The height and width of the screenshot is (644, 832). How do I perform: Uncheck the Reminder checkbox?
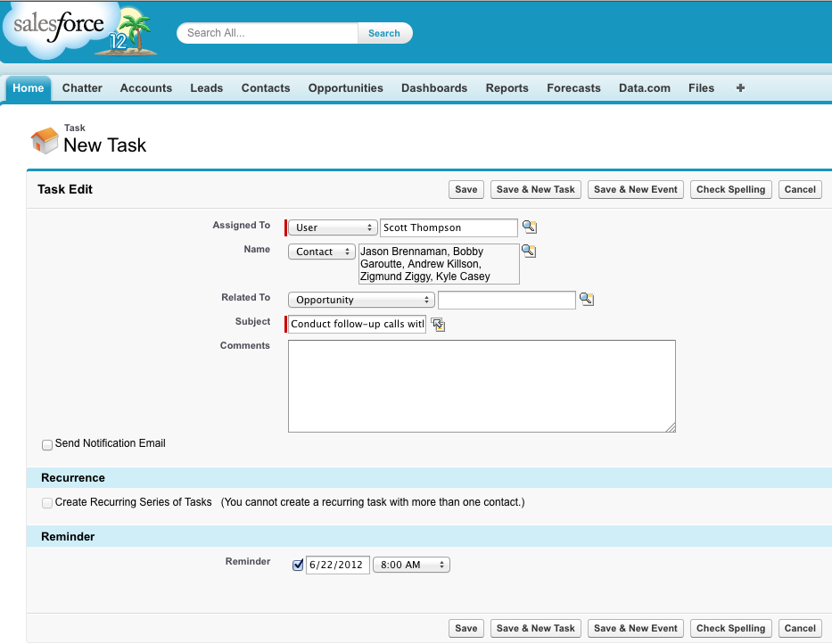tap(298, 565)
